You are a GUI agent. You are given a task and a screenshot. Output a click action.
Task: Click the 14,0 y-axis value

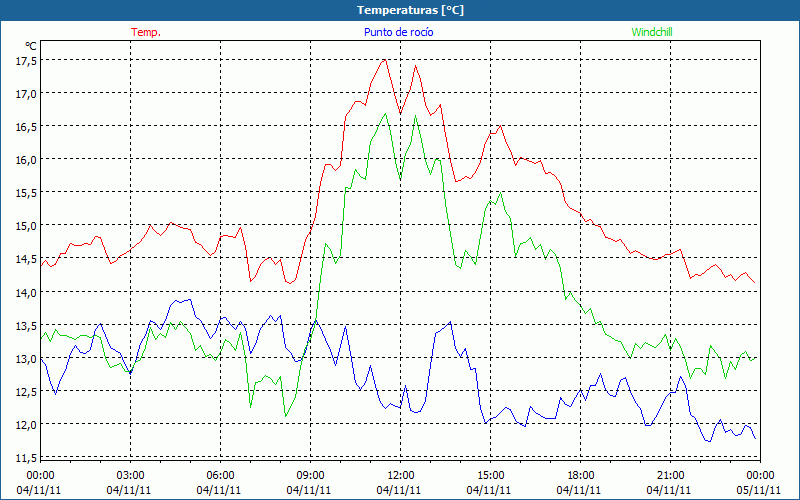27,292
